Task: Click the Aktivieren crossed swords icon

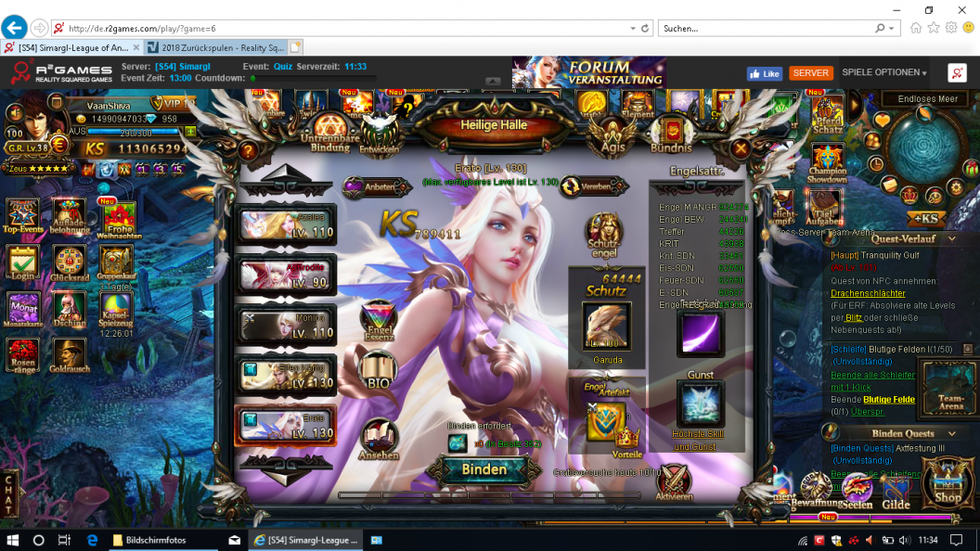Action: 674,481
